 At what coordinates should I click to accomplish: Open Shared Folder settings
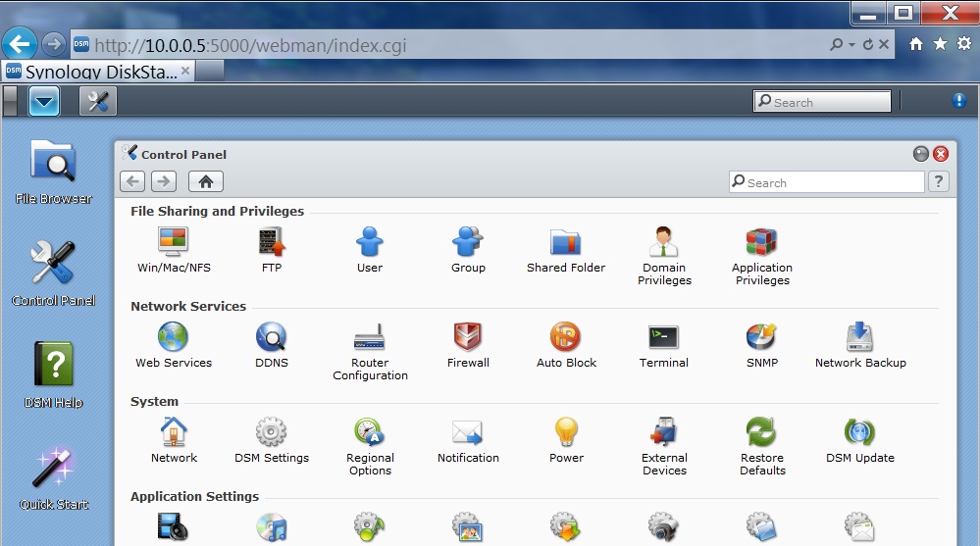(x=566, y=249)
